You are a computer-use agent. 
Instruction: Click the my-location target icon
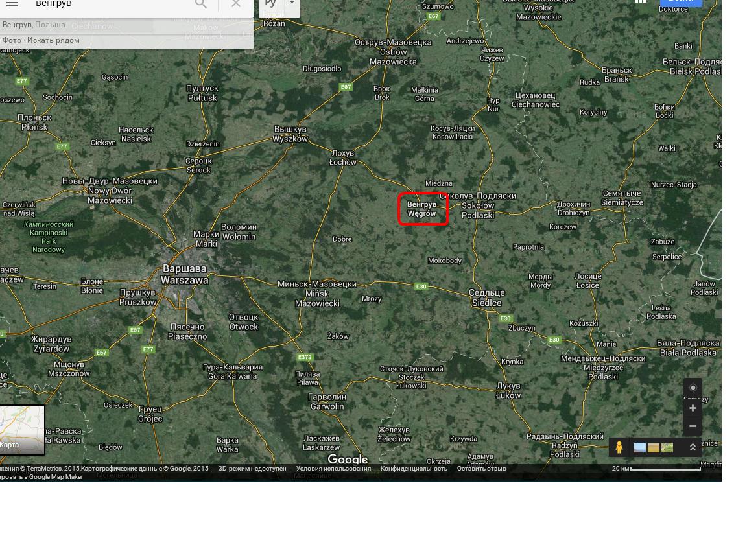693,388
